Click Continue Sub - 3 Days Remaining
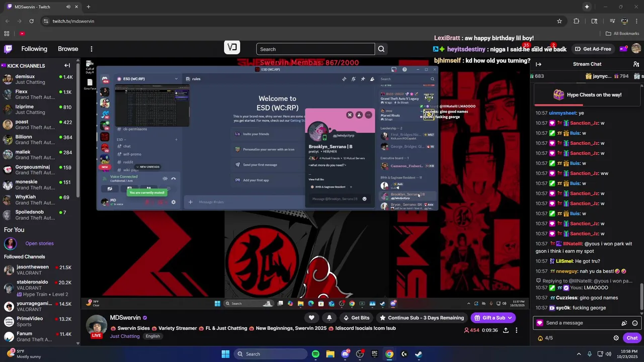 pos(422,318)
